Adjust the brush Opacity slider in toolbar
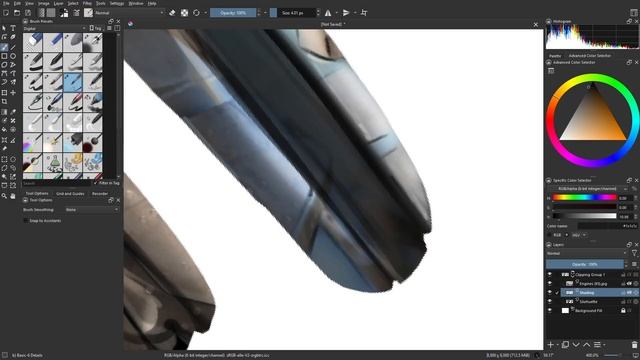This screenshot has height=360, width=640. coord(233,13)
